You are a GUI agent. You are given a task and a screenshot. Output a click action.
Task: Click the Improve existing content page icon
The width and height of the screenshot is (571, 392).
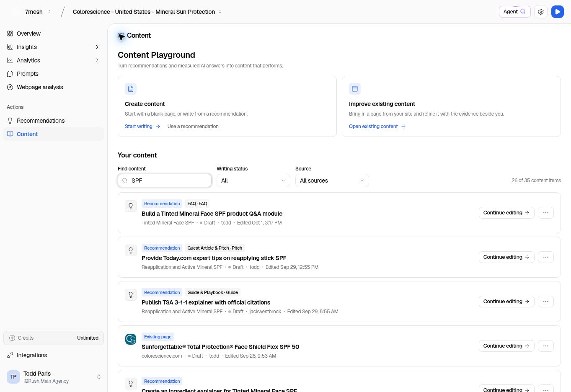(355, 89)
